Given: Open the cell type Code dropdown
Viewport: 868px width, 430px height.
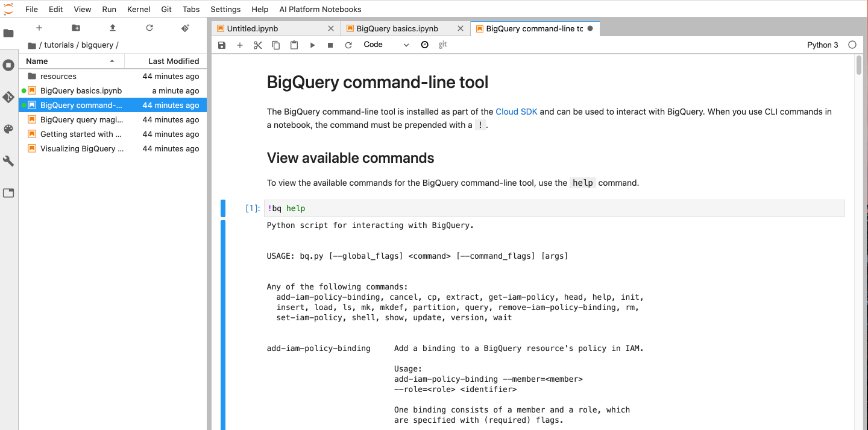Looking at the screenshot, I should (x=386, y=45).
